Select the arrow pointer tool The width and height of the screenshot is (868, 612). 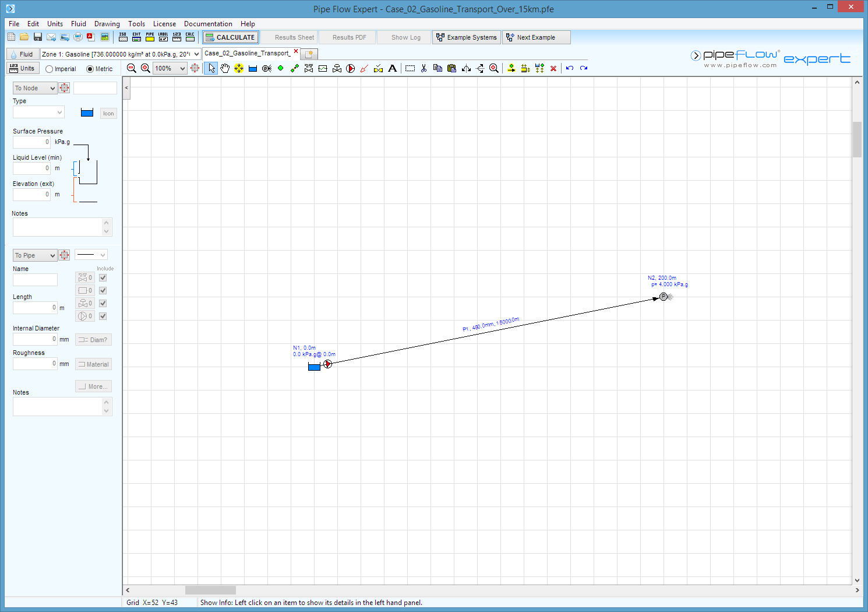tap(211, 68)
